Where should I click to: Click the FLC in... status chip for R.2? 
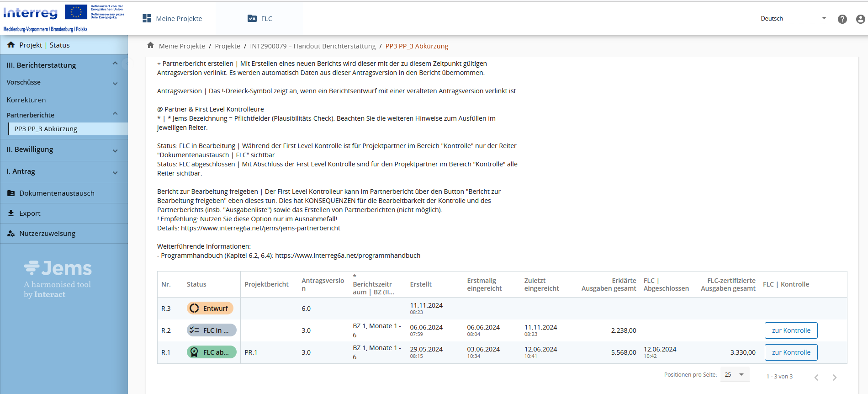[212, 330]
